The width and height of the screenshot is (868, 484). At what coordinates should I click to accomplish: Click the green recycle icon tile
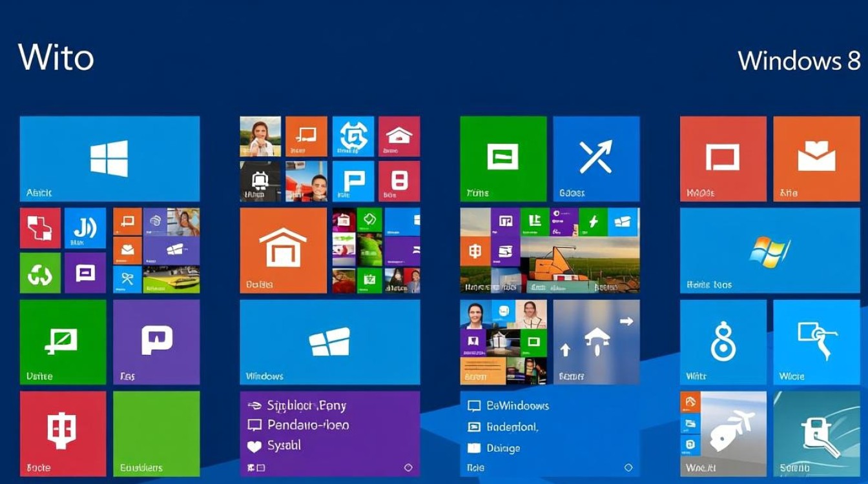pyautogui.click(x=40, y=272)
